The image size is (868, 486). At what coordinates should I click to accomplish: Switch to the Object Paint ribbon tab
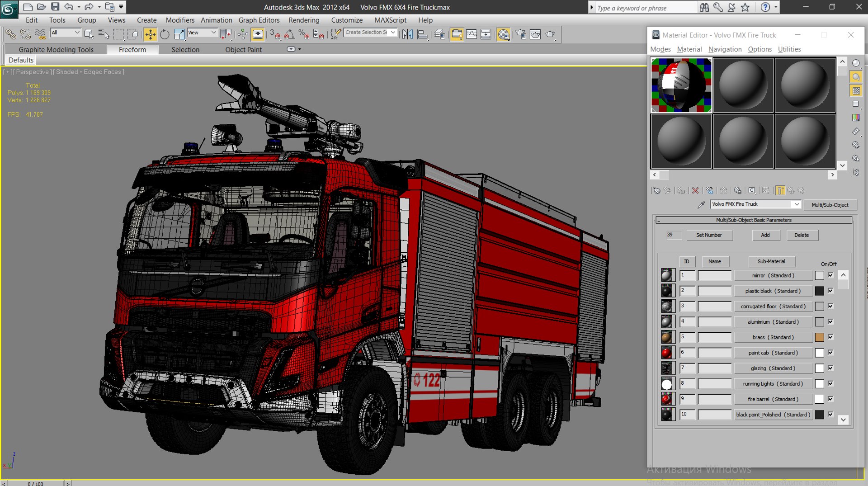243,50
